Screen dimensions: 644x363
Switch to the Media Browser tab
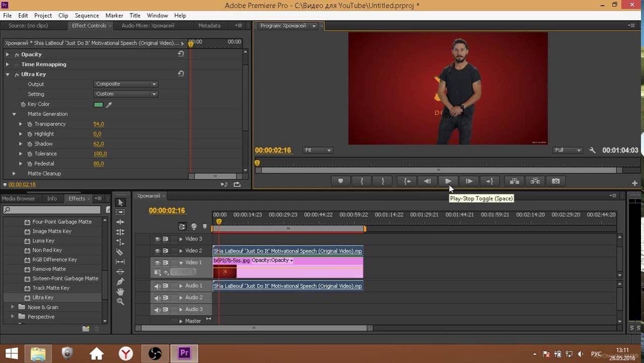pos(18,199)
